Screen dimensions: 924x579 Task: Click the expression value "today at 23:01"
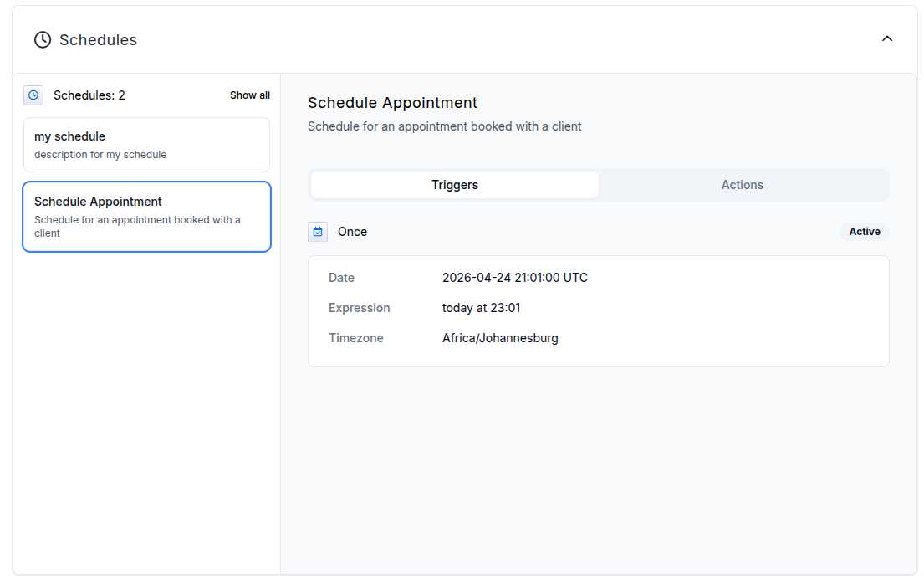(481, 308)
